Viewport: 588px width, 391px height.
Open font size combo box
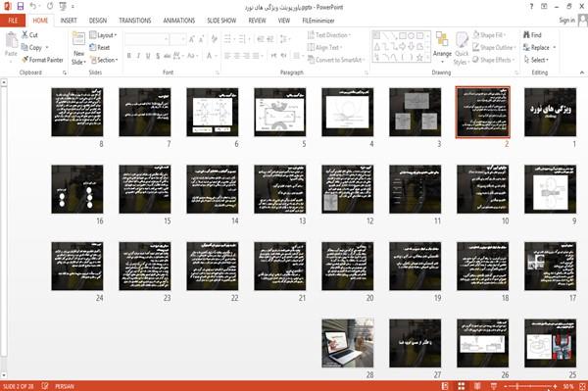coord(177,39)
